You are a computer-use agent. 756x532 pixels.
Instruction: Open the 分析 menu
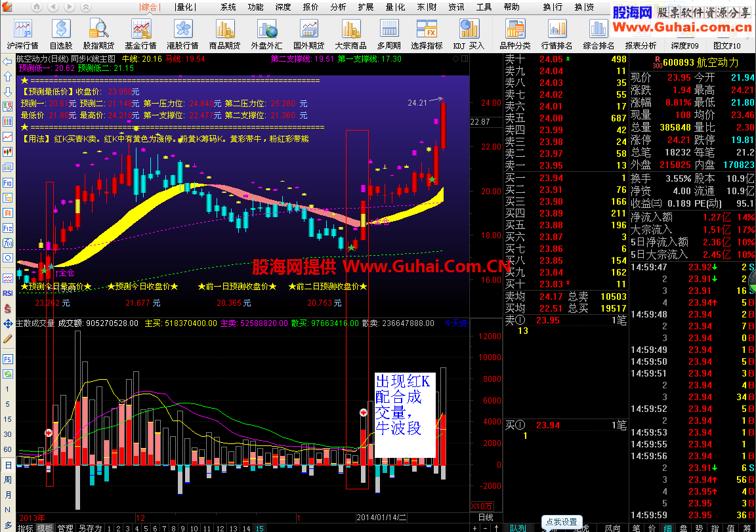338,7
